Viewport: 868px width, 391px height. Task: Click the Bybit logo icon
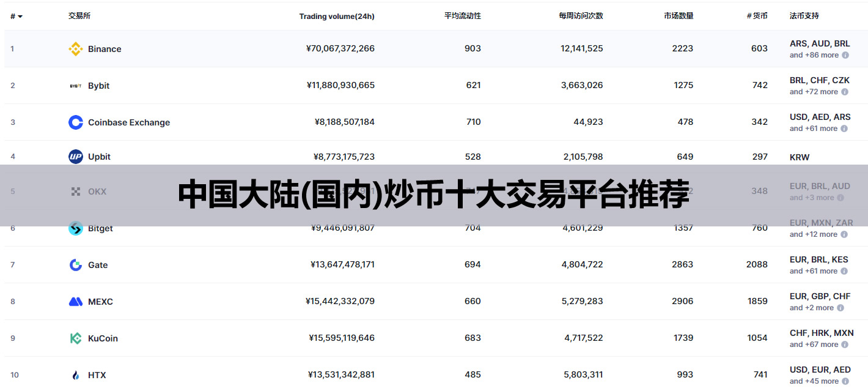76,86
